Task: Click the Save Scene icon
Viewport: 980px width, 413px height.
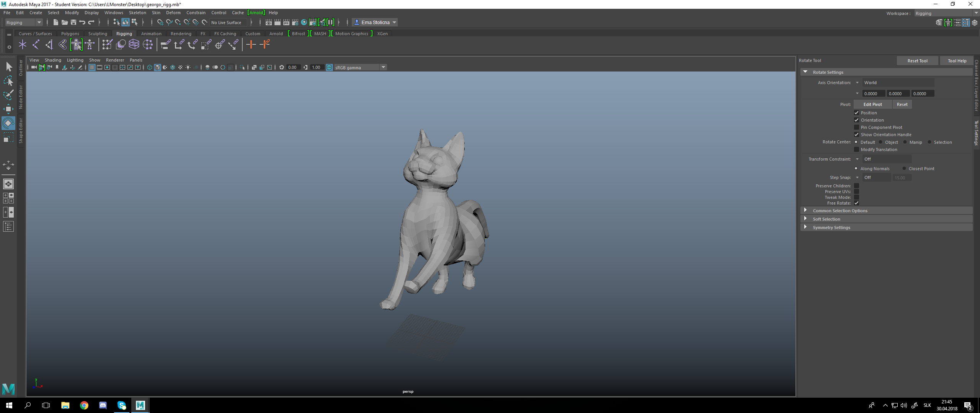Action: (73, 23)
